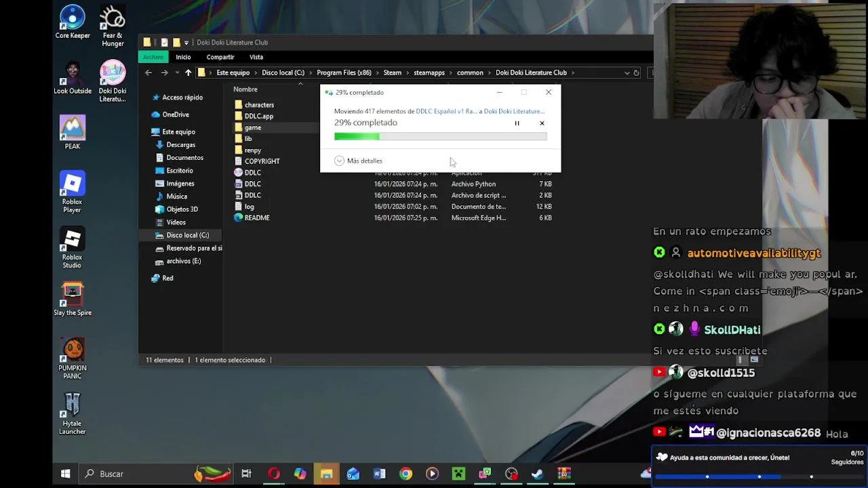Viewport: 868px width, 488px height.
Task: Go forward with the Explorer forward arrow
Action: click(164, 73)
